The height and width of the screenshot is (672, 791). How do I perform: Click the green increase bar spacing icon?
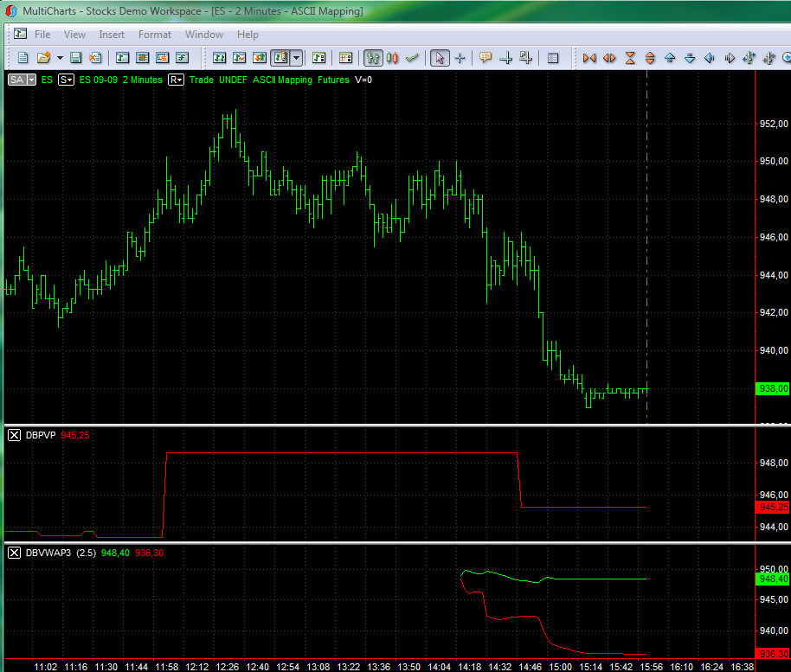click(x=749, y=58)
